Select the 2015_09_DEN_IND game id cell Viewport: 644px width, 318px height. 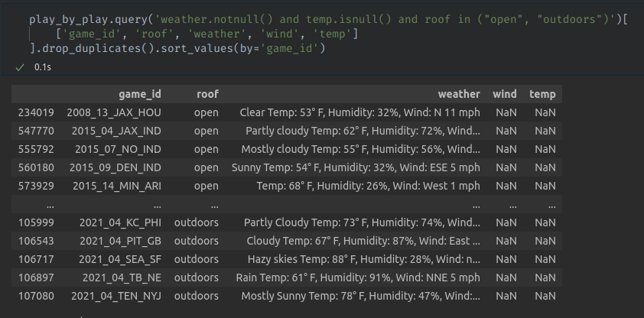click(x=115, y=167)
